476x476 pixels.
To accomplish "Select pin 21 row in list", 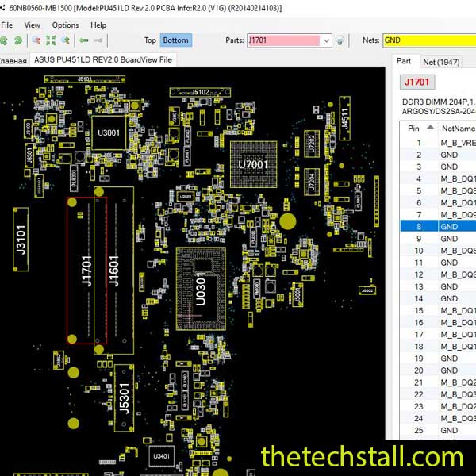I will coord(438,382).
